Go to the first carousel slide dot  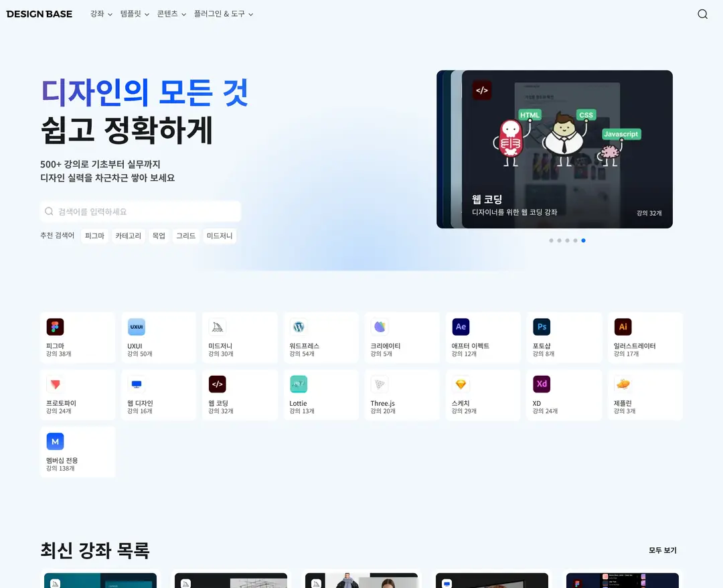pos(551,240)
